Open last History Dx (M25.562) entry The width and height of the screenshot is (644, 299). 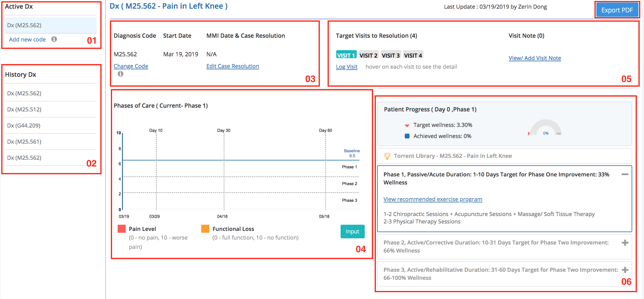click(x=51, y=158)
